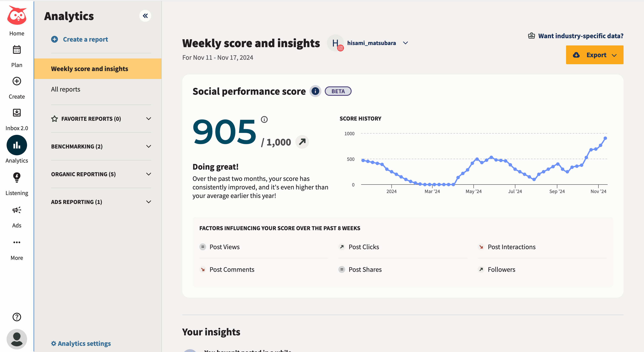Open Inbox 2.0 from sidebar
This screenshot has width=644, height=352.
click(17, 113)
